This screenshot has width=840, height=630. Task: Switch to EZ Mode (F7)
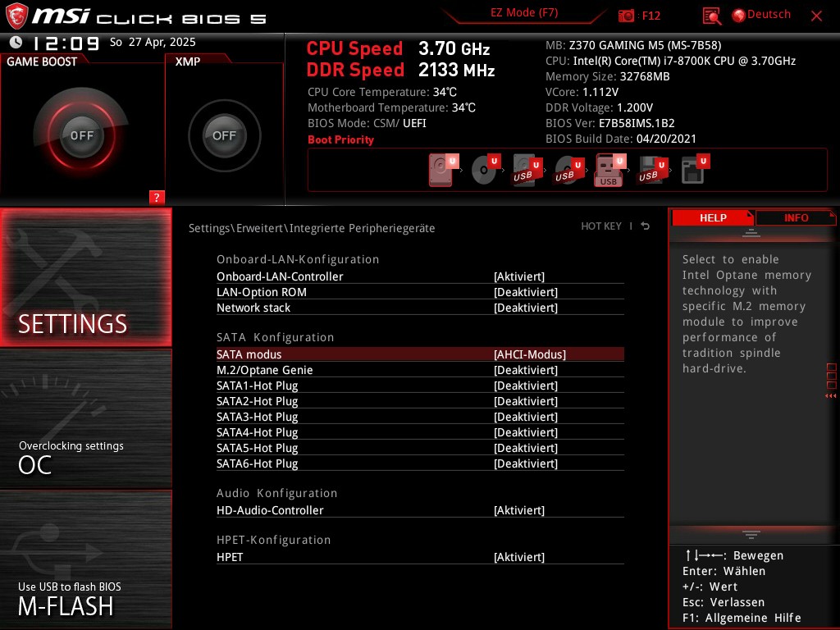[523, 12]
